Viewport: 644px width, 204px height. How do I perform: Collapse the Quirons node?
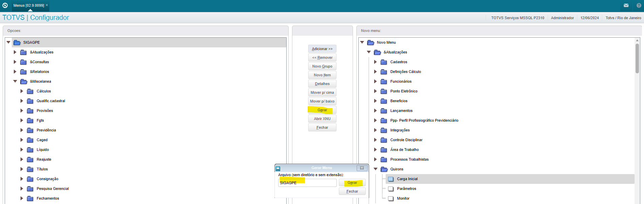point(376,169)
